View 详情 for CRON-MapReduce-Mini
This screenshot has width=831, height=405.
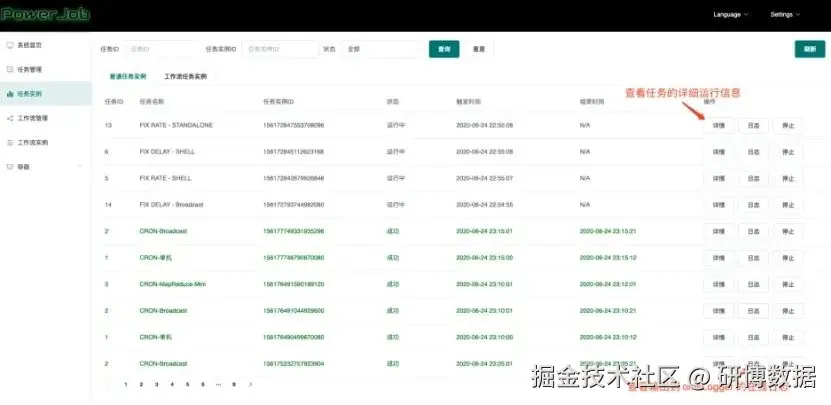(719, 285)
